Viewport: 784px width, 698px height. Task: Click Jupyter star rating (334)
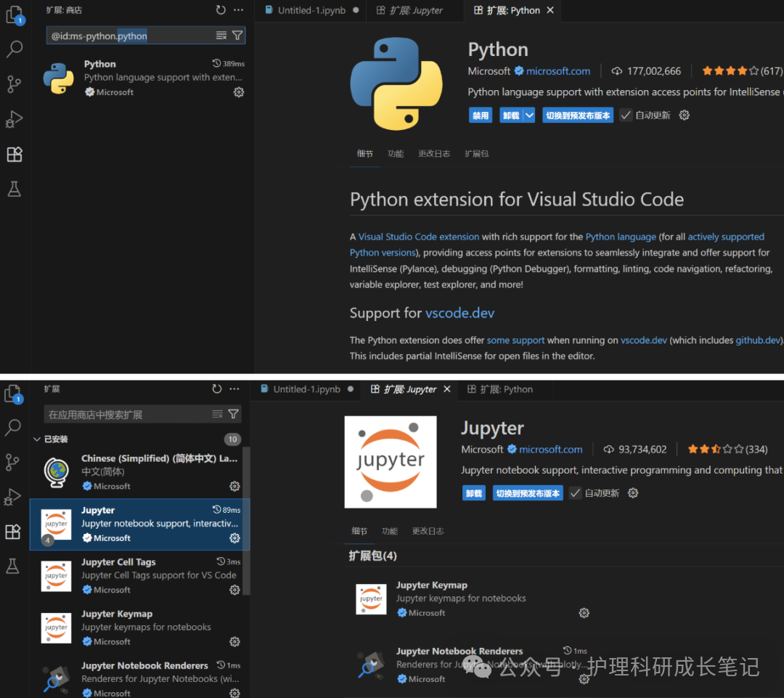pyautogui.click(x=727, y=450)
